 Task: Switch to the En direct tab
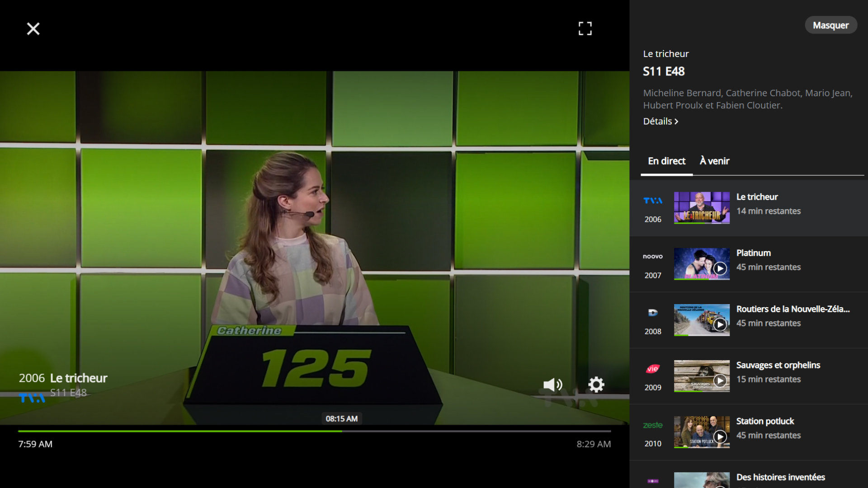coord(666,161)
